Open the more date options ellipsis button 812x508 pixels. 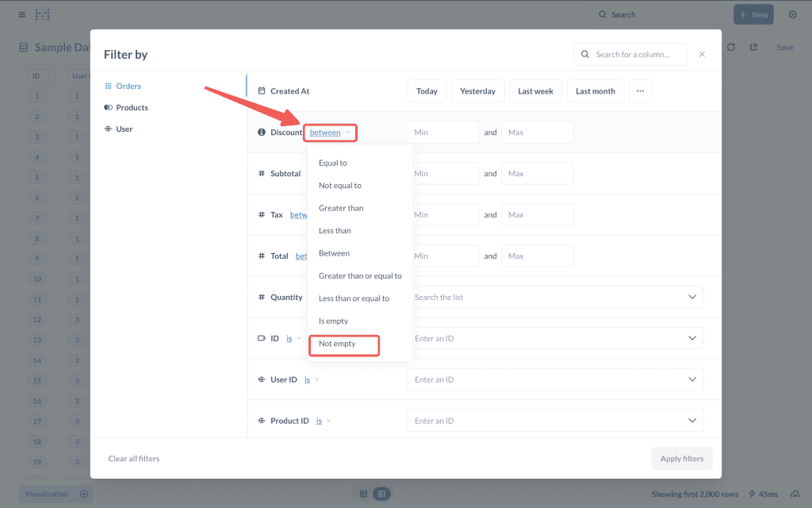pyautogui.click(x=640, y=91)
